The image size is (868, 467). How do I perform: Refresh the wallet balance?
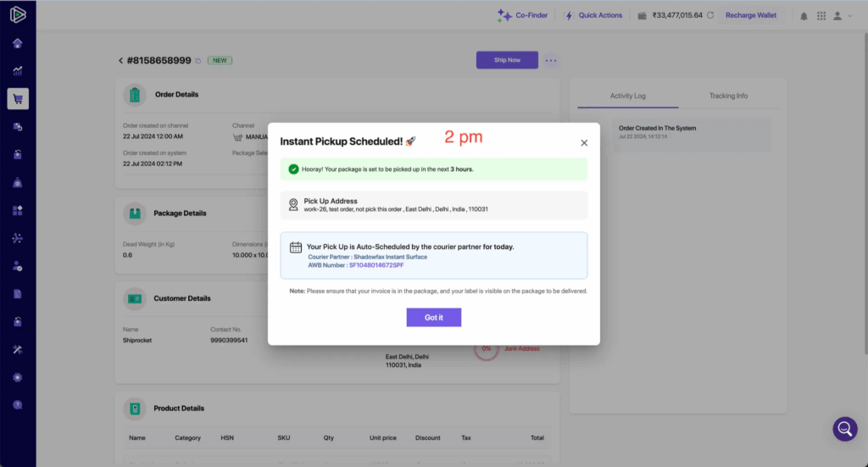click(710, 15)
